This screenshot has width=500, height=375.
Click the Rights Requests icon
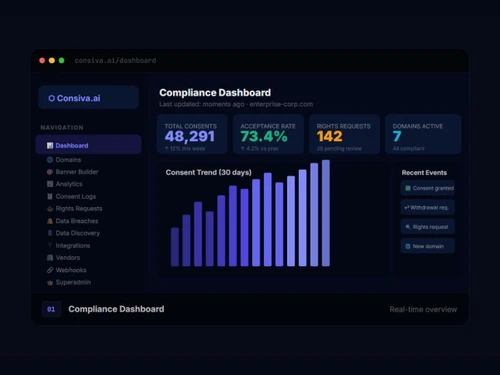50,209
